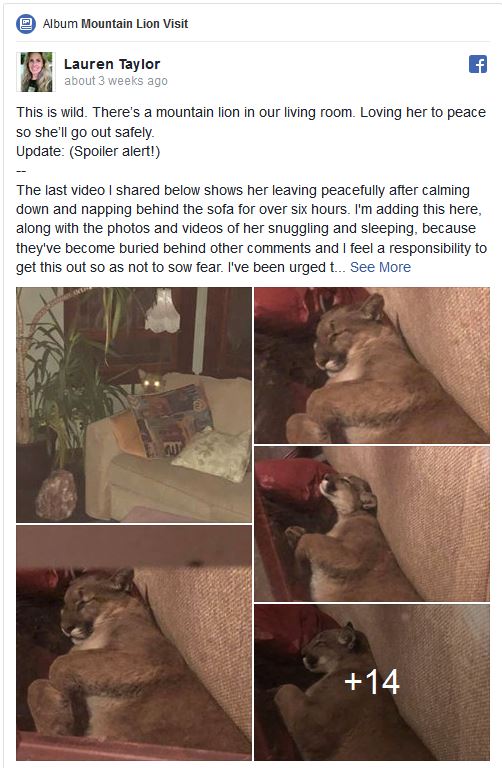This screenshot has width=502, height=768.
Task: Click Lauren Taylor's profile picture
Action: click(x=36, y=72)
